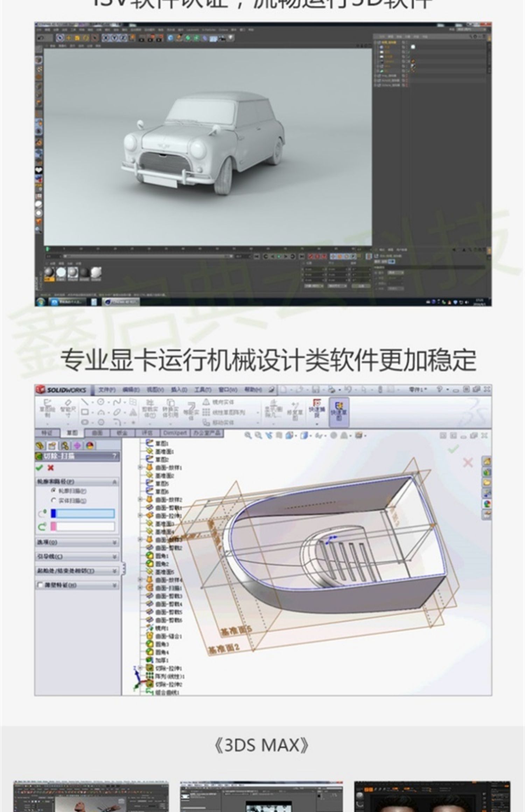
Task: Select the corner Rectangle sketch tool
Action: point(85,412)
